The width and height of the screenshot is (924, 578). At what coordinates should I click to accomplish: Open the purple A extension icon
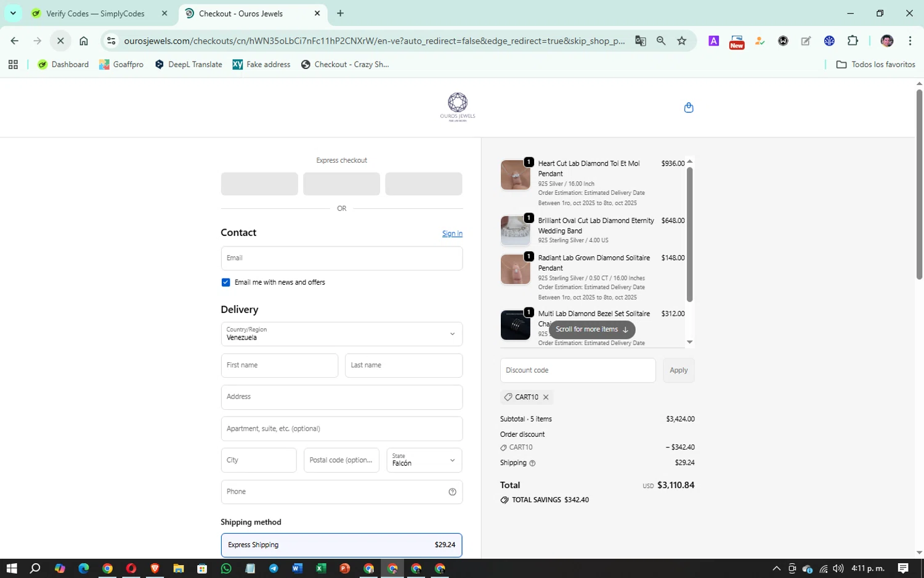tap(713, 41)
